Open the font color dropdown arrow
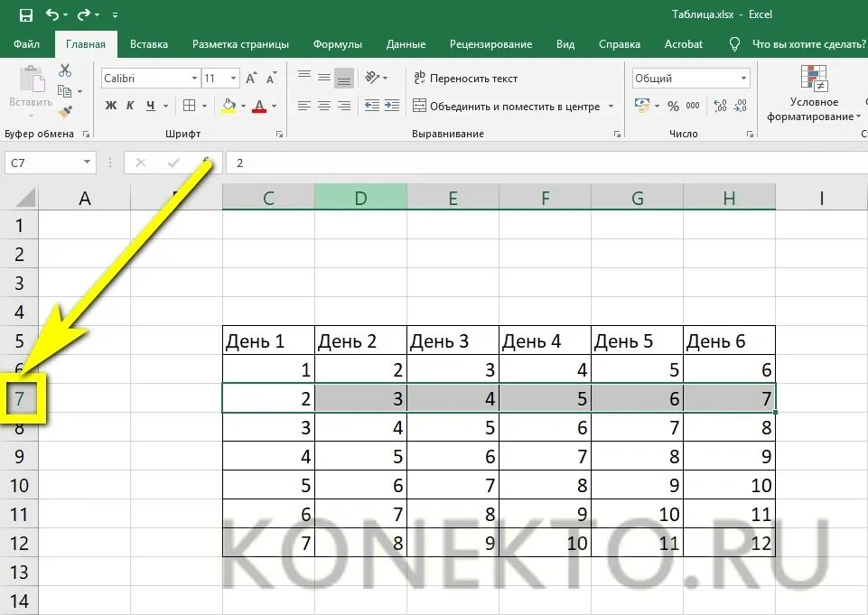 click(x=274, y=106)
